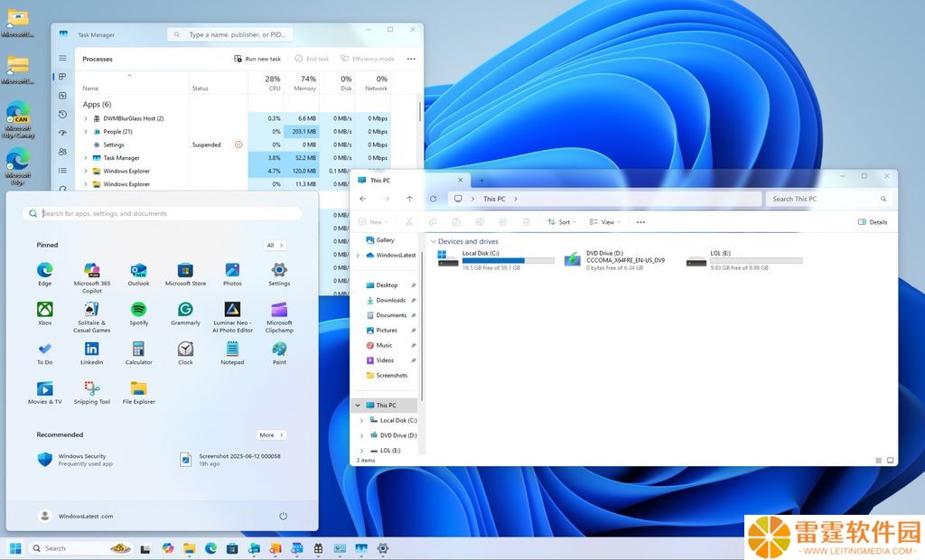Launch Outlook from the Start menu

[x=138, y=275]
